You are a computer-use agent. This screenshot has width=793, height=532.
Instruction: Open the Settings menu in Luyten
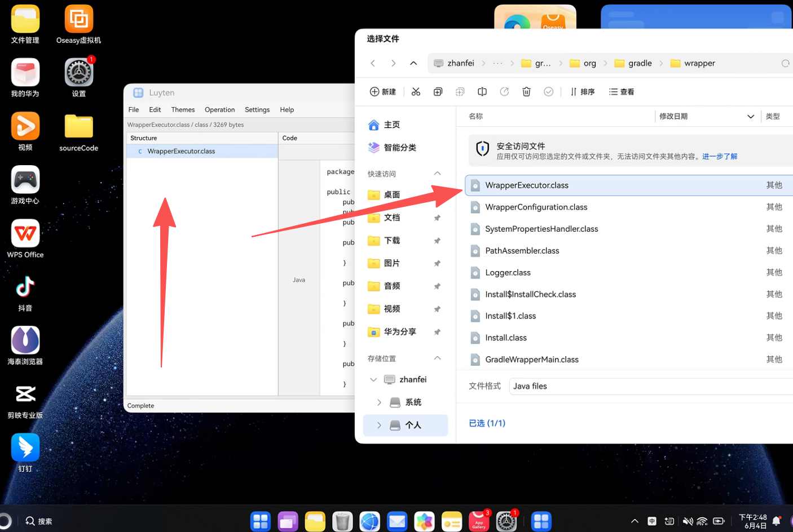(257, 110)
